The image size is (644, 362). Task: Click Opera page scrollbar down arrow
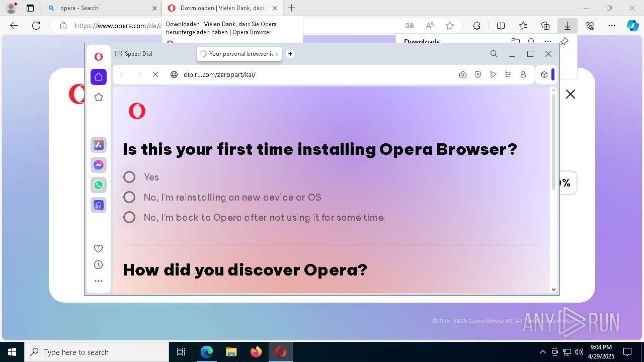click(554, 289)
